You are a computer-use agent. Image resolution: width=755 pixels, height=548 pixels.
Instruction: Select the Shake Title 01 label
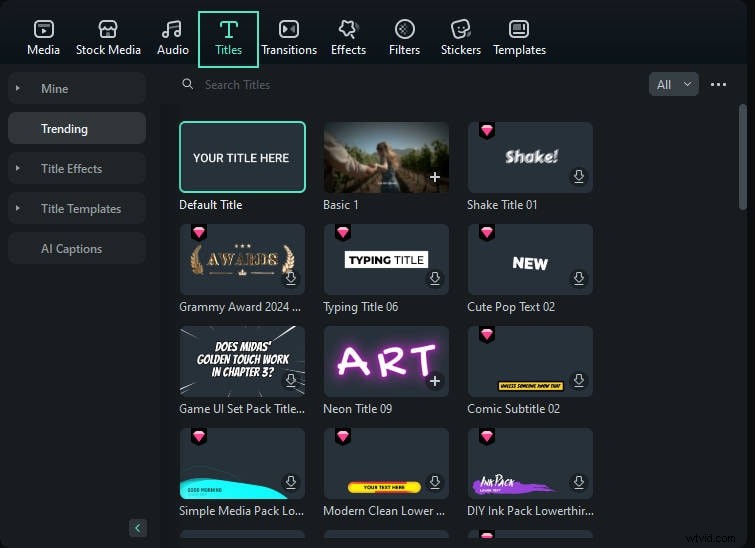502,205
